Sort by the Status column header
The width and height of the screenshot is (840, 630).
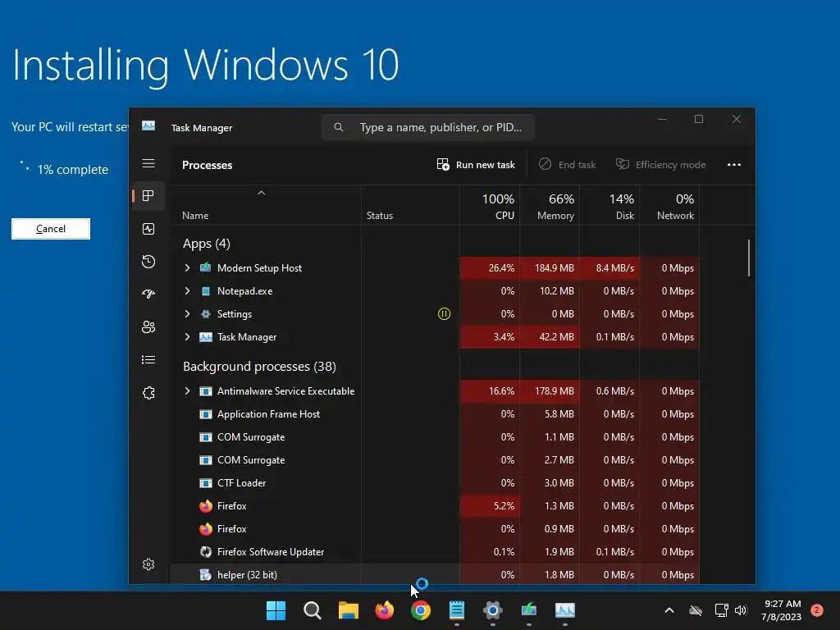[410, 206]
